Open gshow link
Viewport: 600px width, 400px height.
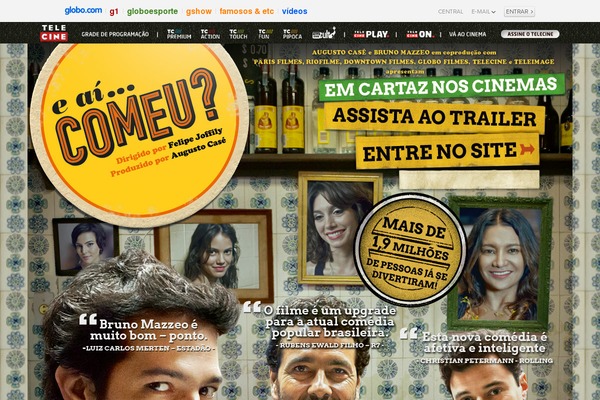pyautogui.click(x=199, y=11)
